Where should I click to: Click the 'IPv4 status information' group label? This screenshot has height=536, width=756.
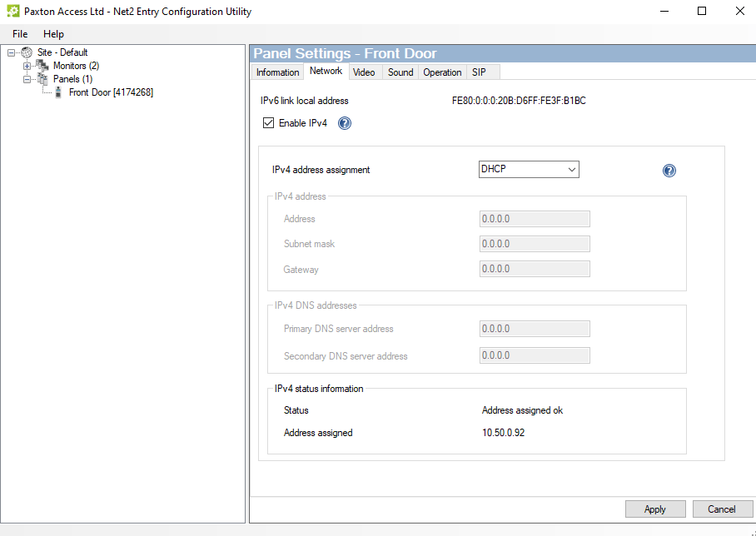click(x=319, y=389)
